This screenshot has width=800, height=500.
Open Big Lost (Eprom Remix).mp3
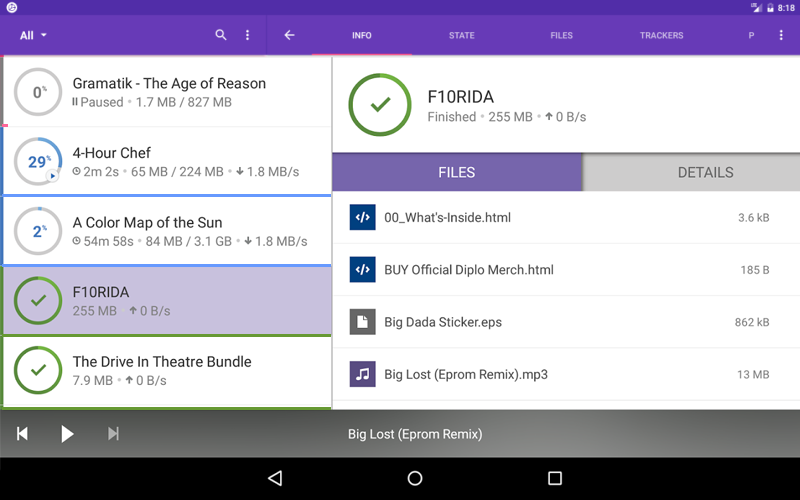tap(566, 374)
